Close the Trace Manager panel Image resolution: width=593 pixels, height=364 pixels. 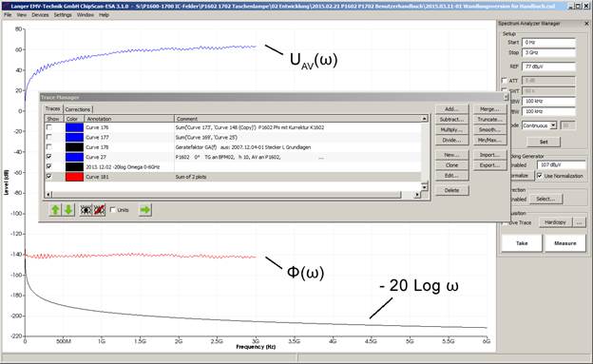(506, 97)
